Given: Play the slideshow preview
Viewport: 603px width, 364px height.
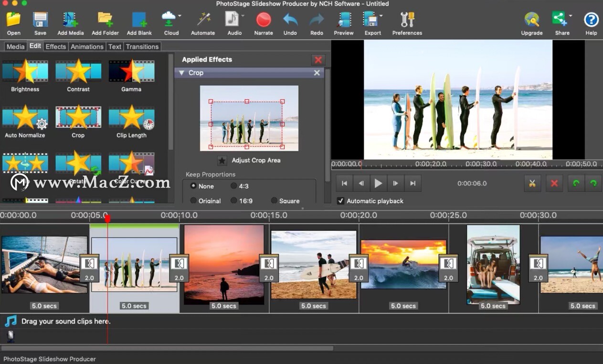Looking at the screenshot, I should 378,183.
